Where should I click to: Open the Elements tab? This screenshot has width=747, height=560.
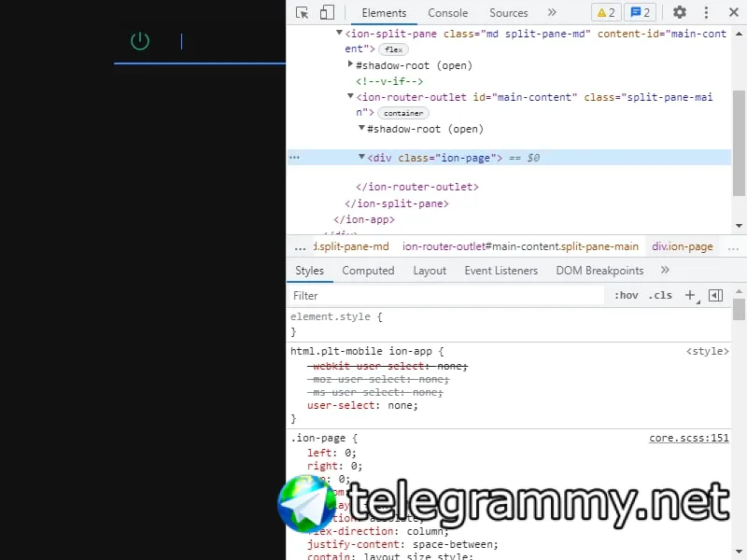click(x=384, y=13)
